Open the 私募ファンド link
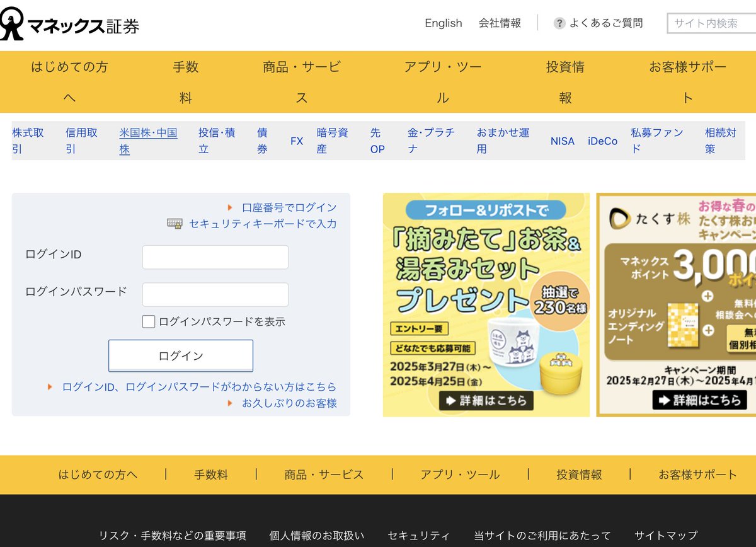This screenshot has height=547, width=756. coord(657,141)
